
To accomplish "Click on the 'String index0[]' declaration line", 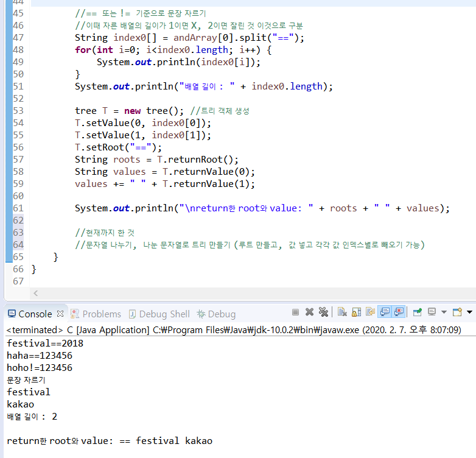I will [x=189, y=38].
